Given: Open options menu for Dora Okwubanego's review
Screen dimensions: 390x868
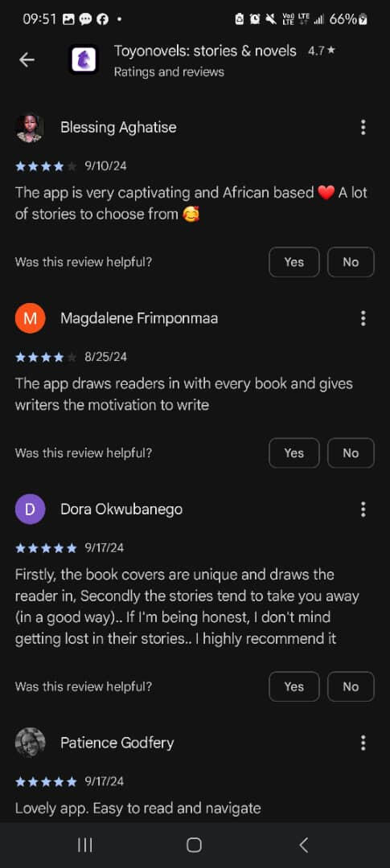Looking at the screenshot, I should click(x=363, y=510).
